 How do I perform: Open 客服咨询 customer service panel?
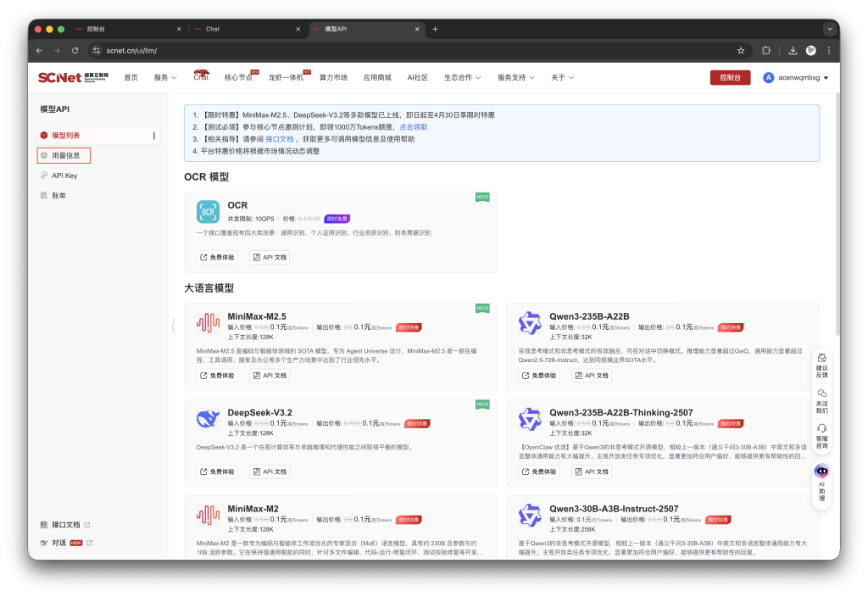point(821,434)
